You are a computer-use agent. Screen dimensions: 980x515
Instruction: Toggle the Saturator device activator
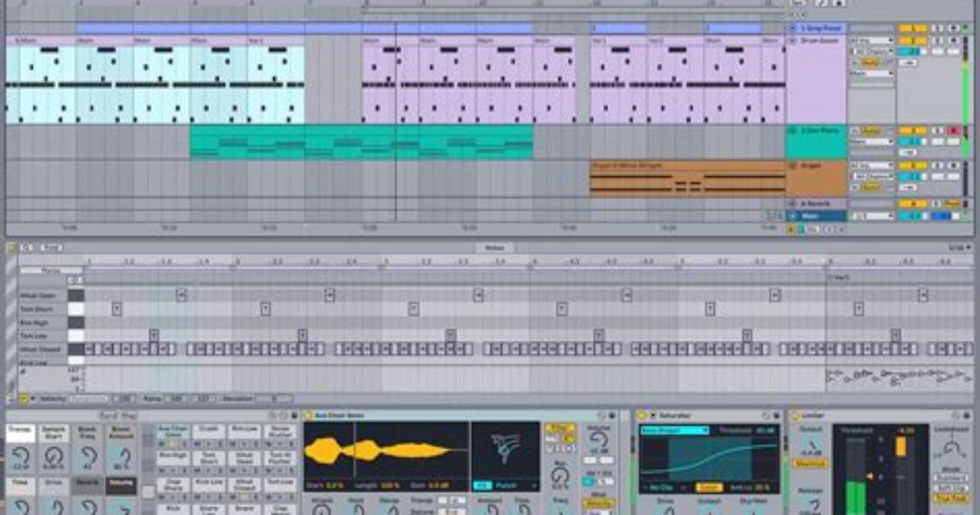pyautogui.click(x=642, y=416)
